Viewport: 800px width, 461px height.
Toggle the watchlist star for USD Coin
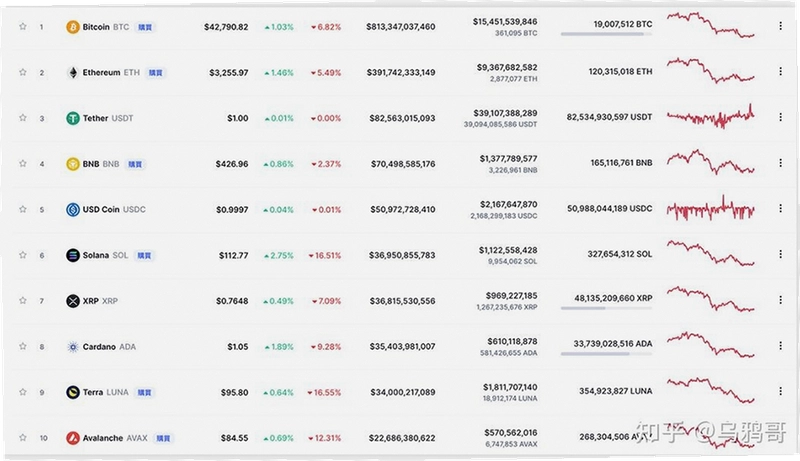click(x=22, y=209)
